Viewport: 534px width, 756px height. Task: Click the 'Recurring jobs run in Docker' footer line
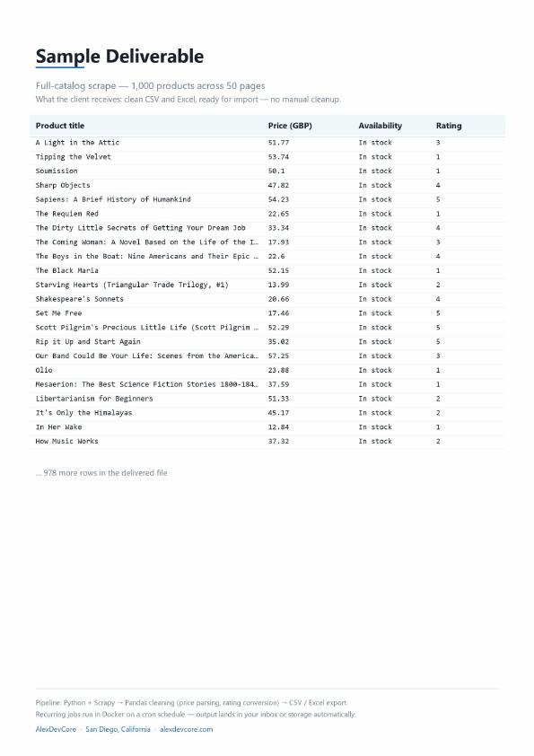(x=196, y=714)
